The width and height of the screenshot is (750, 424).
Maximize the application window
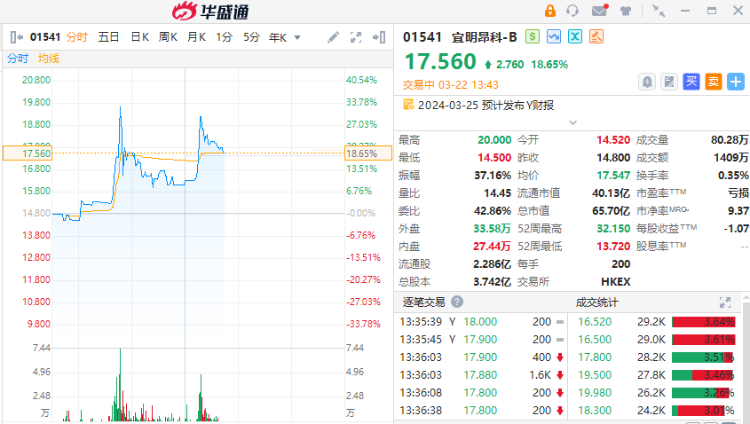coord(712,11)
